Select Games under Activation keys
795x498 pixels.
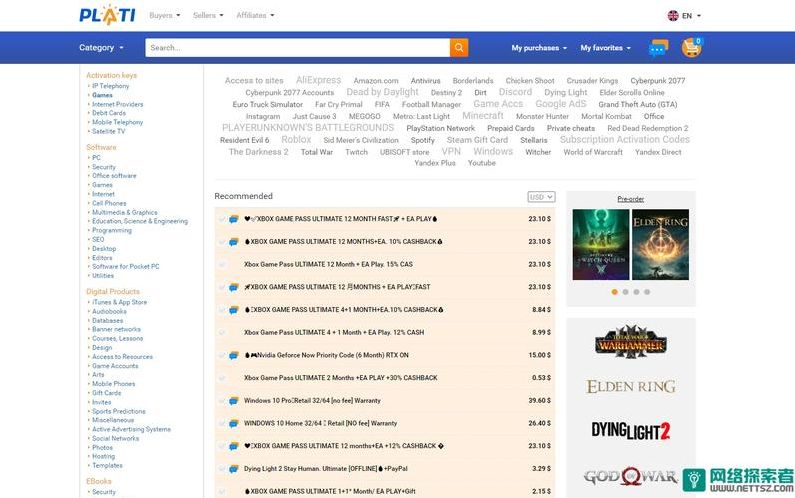pos(102,95)
